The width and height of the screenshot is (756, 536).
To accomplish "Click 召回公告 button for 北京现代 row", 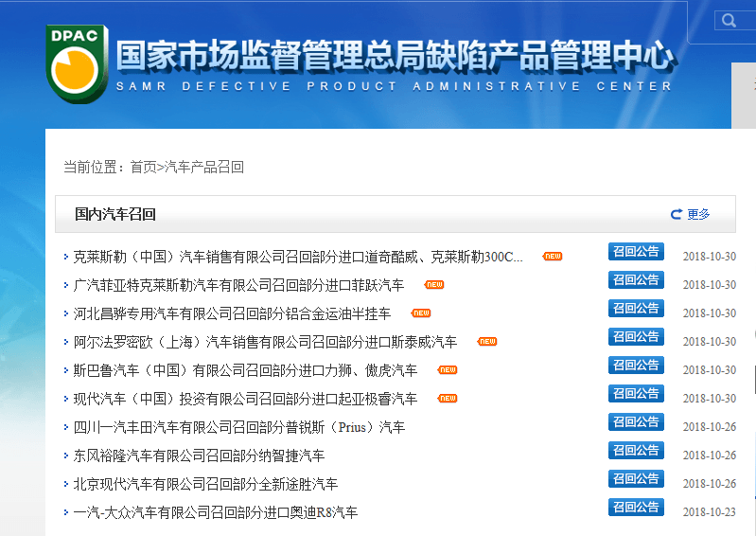I will (x=636, y=479).
